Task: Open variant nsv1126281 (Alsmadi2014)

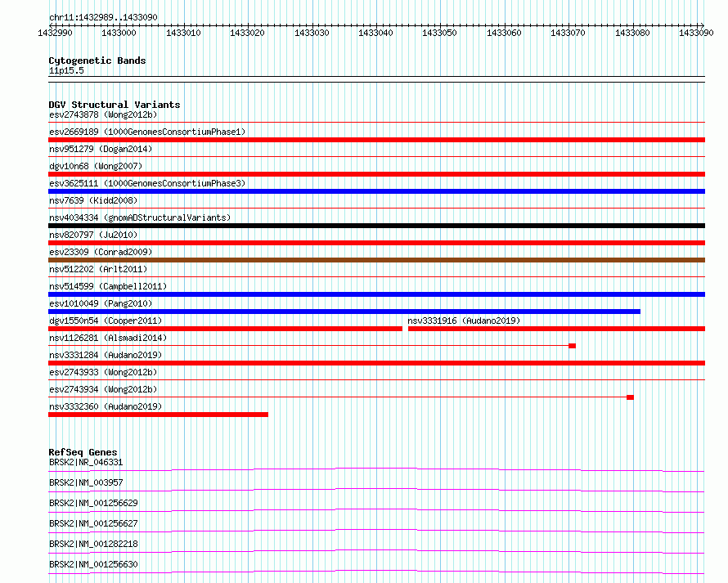Action: pos(108,338)
